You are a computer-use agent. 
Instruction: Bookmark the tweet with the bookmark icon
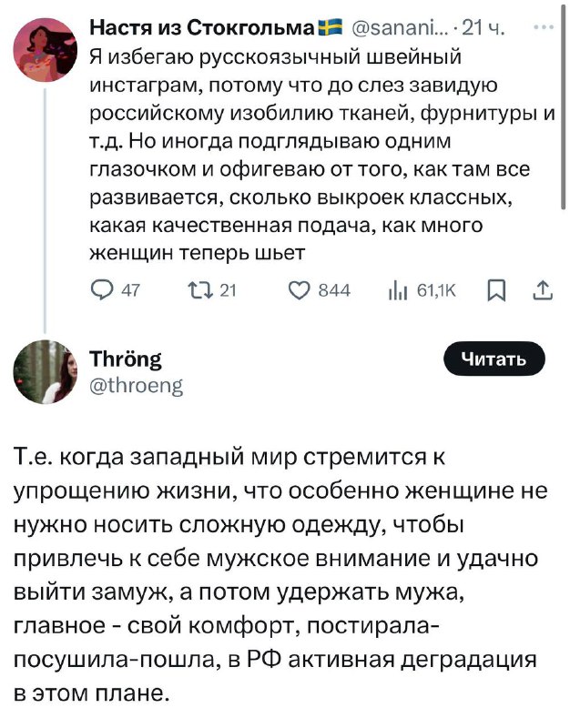click(495, 291)
